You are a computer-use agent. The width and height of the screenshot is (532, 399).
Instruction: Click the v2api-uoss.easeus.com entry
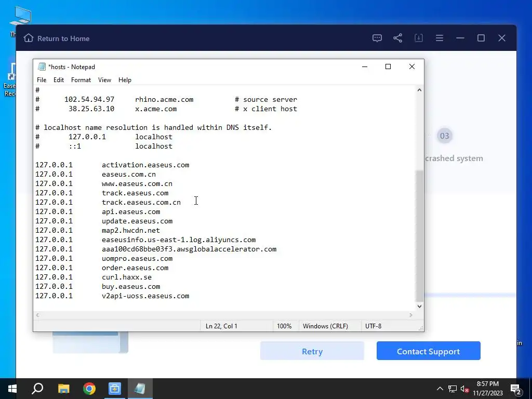145,296
